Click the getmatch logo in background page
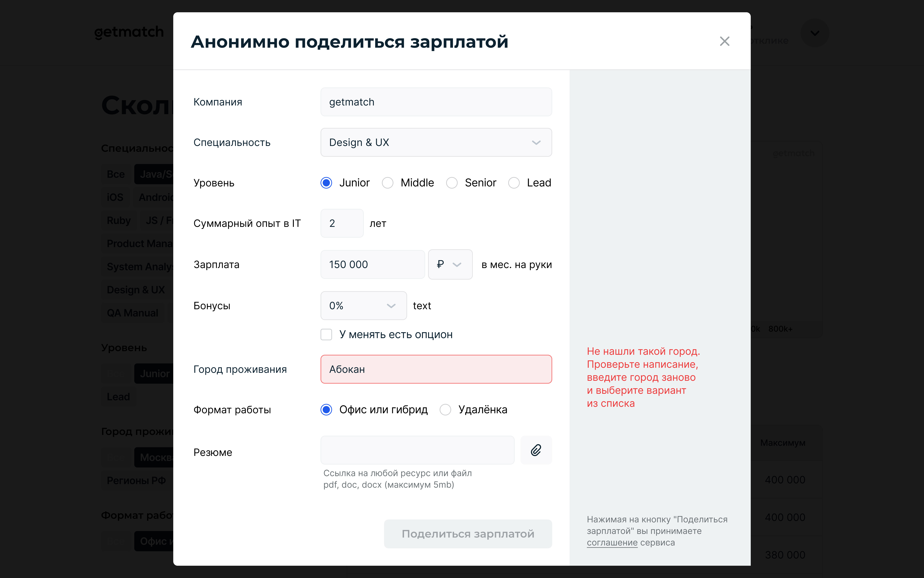 click(129, 33)
